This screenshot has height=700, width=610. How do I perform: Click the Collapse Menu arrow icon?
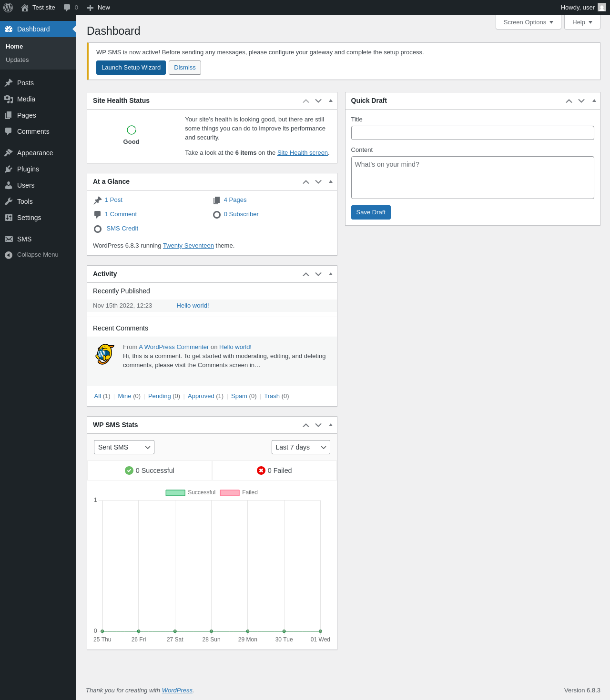[9, 255]
